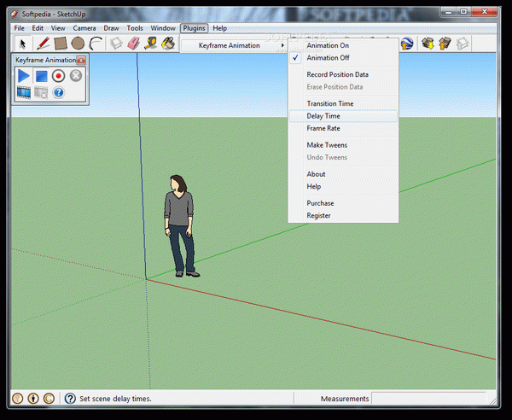
Task: Click the Measurements input box
Action: pos(429,399)
